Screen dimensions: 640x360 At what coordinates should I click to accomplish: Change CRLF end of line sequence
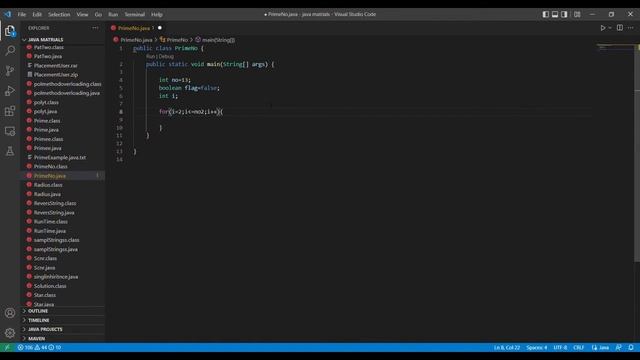(578, 347)
